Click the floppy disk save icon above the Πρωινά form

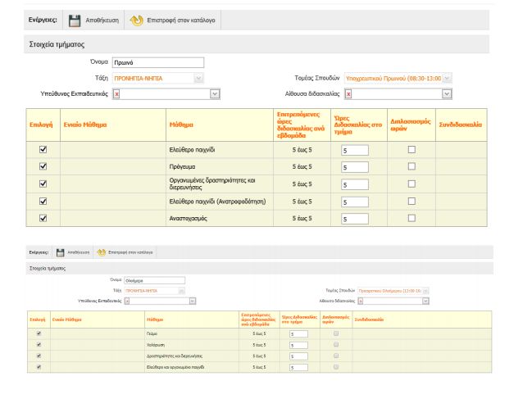click(x=74, y=20)
